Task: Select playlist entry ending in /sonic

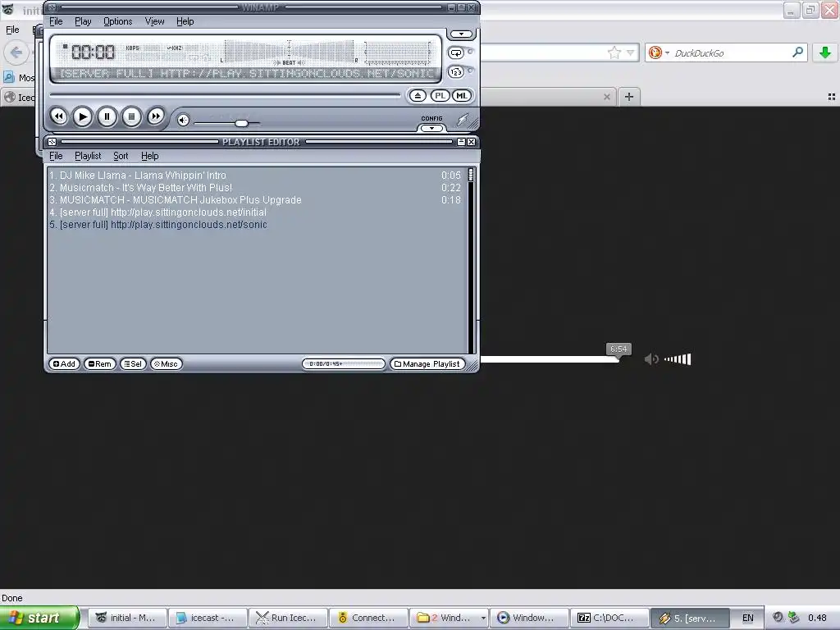Action: point(255,225)
